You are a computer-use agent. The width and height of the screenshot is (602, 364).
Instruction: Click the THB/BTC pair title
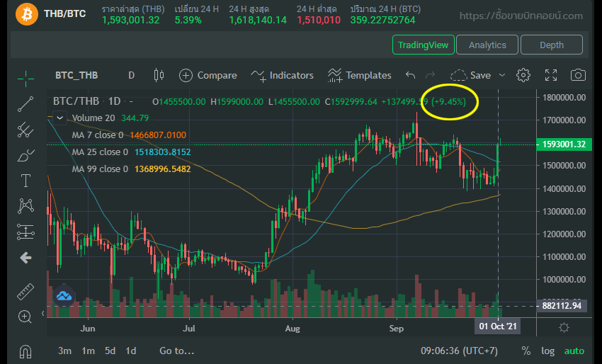click(x=65, y=14)
